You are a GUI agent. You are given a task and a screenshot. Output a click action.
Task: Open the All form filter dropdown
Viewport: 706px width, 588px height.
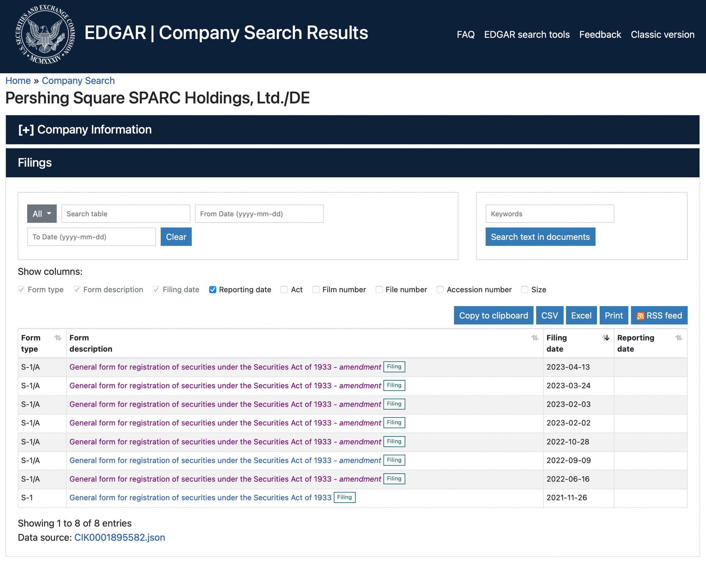42,214
